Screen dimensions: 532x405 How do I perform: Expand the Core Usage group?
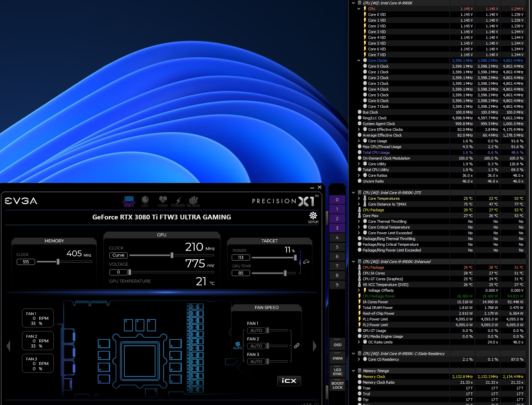(359, 141)
